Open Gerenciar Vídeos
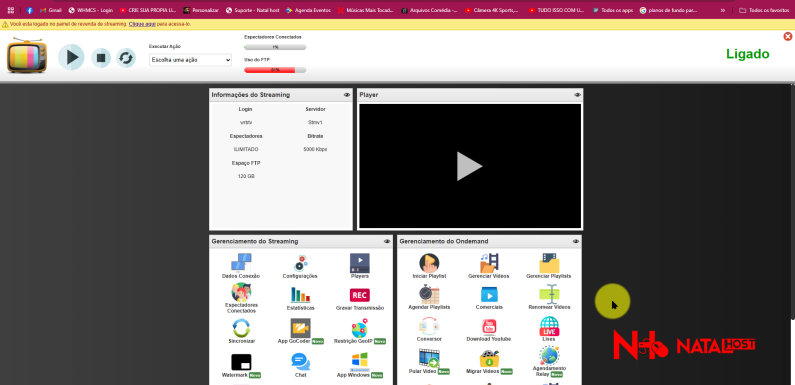Image resolution: width=795 pixels, height=385 pixels. pos(489,266)
